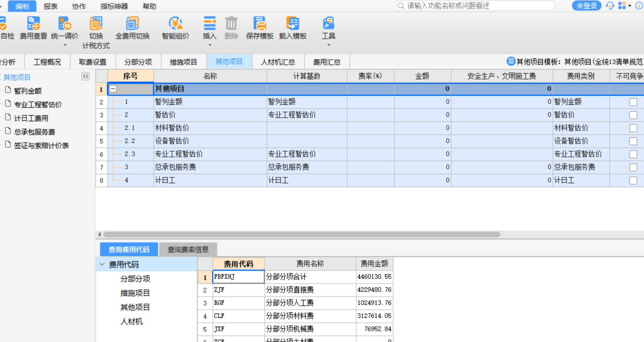Click the document icon beside 专业工程暂估价
Viewport: 644px width, 342px height.
8,103
